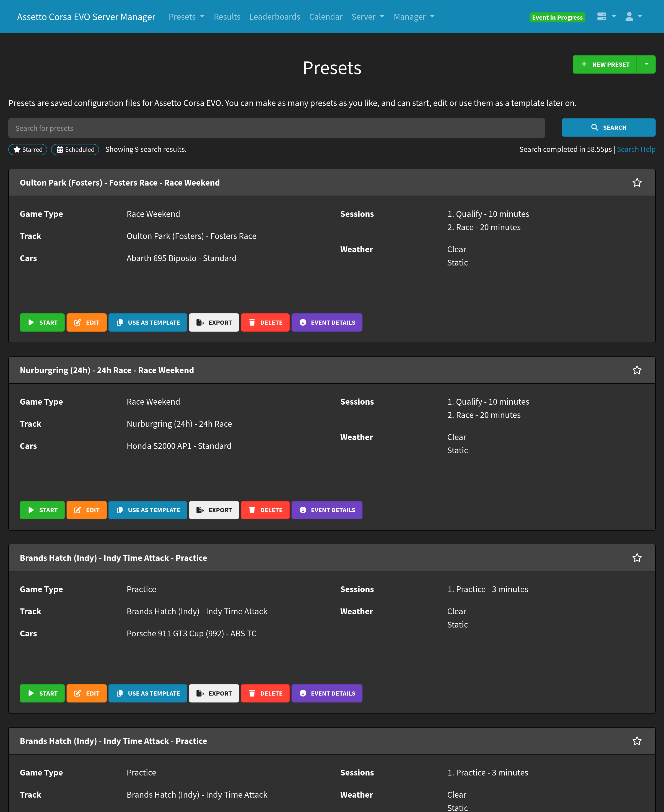The image size is (664, 812).
Task: Focus the Search for presets field
Action: click(277, 128)
